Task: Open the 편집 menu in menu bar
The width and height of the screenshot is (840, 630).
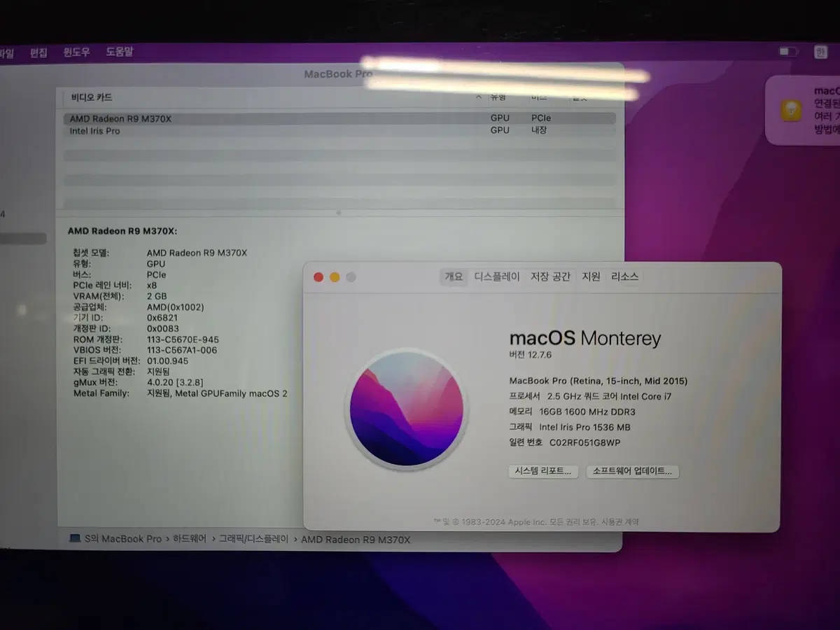Action: pyautogui.click(x=38, y=52)
